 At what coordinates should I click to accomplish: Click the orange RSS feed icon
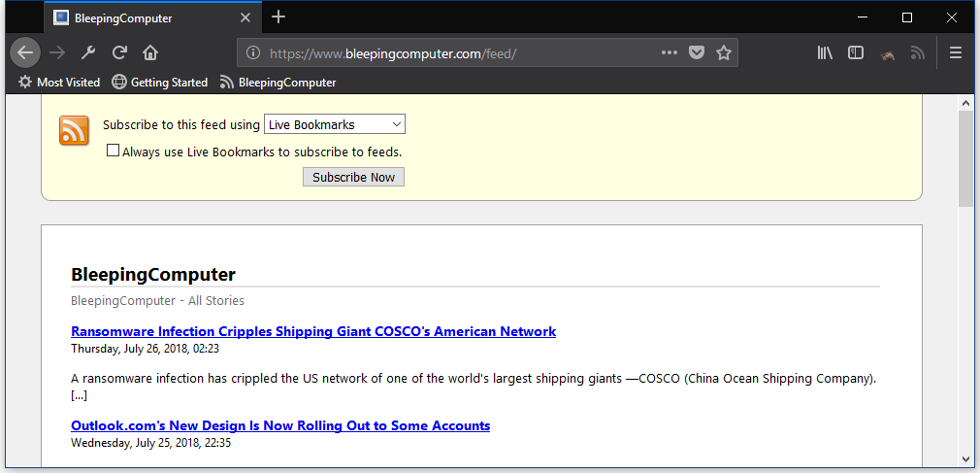click(x=75, y=131)
